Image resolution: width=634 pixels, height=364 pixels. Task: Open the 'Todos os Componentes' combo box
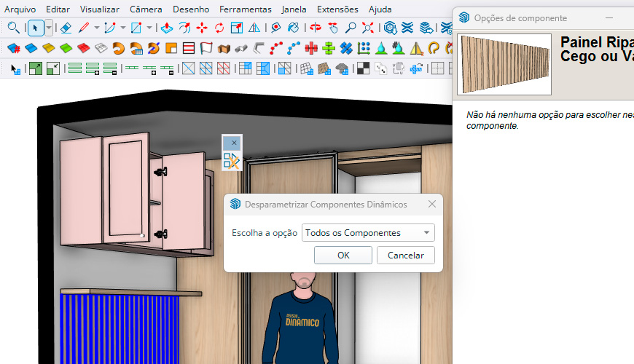tap(368, 233)
